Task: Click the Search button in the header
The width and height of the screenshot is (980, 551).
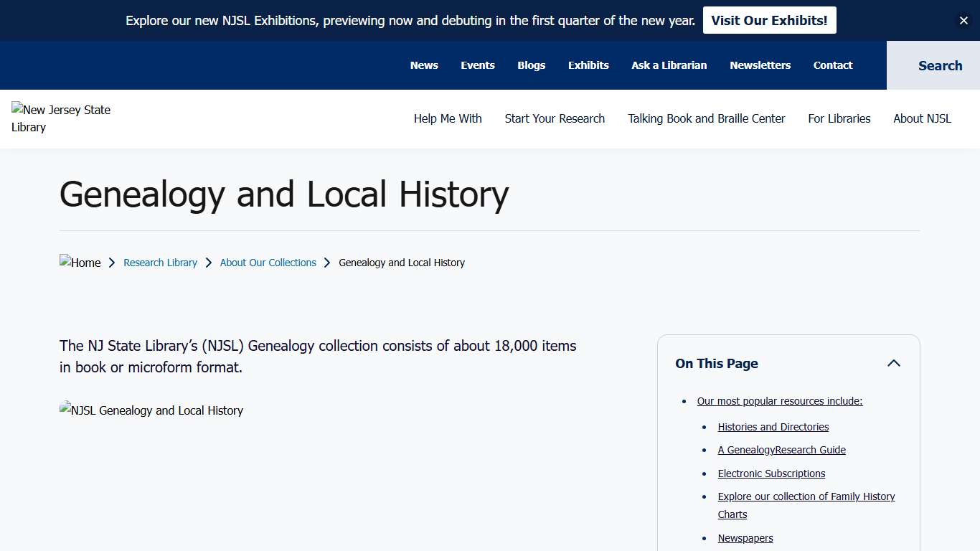Action: 940,65
